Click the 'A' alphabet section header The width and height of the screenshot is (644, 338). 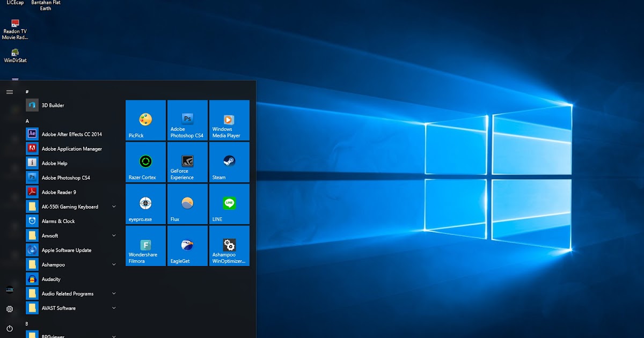click(x=27, y=121)
